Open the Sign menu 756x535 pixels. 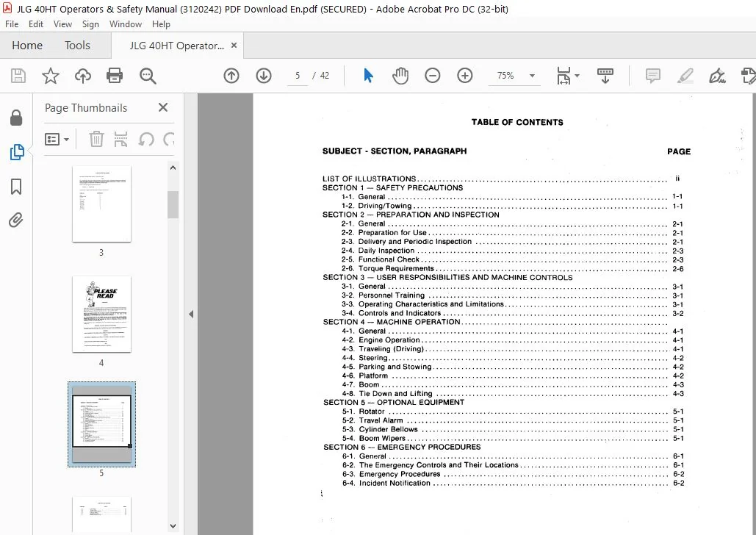pos(90,24)
